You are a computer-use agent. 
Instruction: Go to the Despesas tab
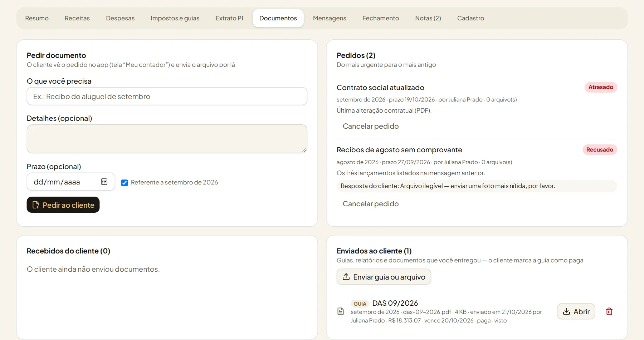[x=120, y=18]
